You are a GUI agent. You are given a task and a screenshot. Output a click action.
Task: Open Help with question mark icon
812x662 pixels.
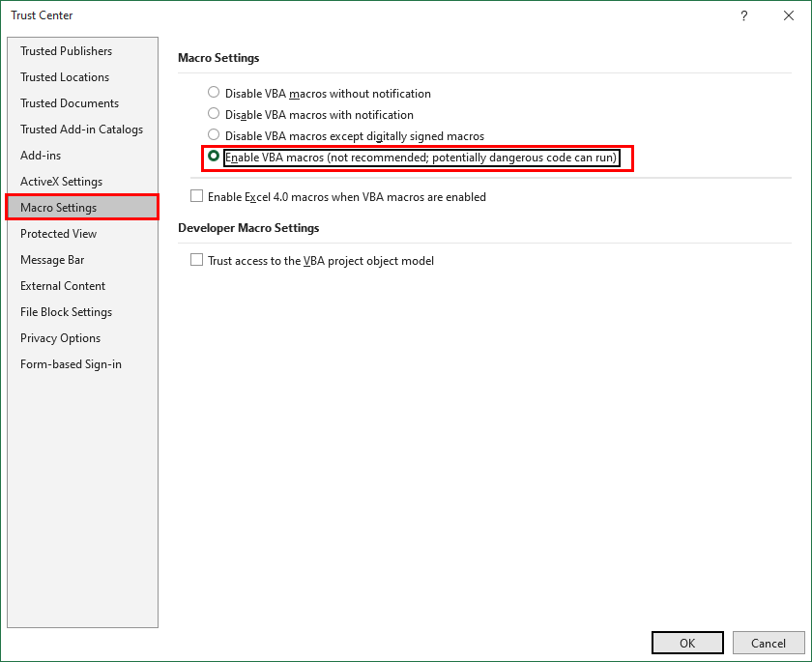(x=744, y=15)
